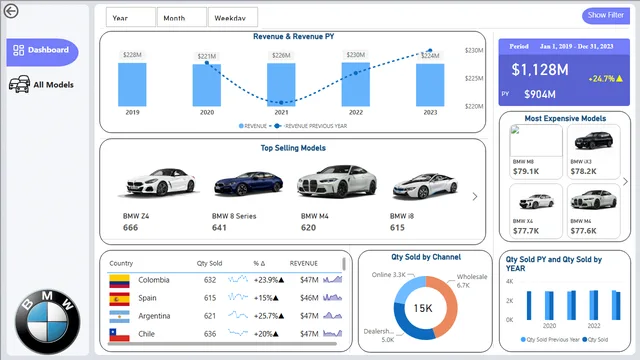Click the dark blue Qty Sold legend item
640x360 pixels.
tap(595, 340)
